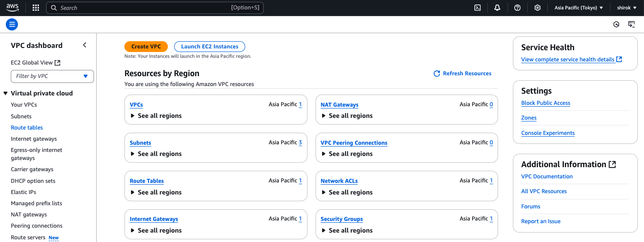Open the Subnets card title link

(140, 143)
